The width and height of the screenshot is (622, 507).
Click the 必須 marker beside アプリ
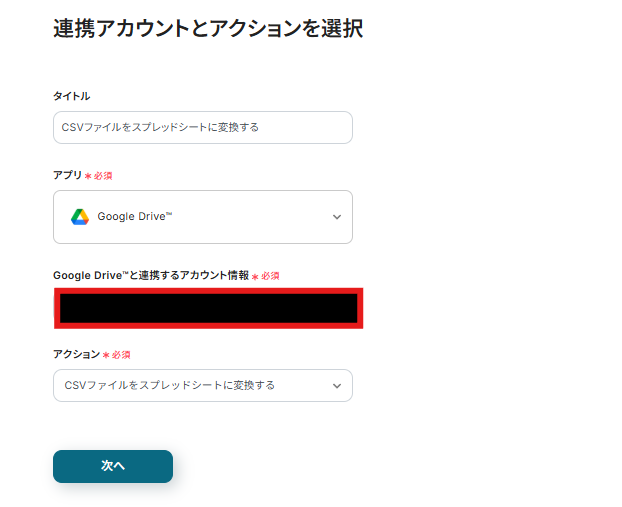[103, 176]
